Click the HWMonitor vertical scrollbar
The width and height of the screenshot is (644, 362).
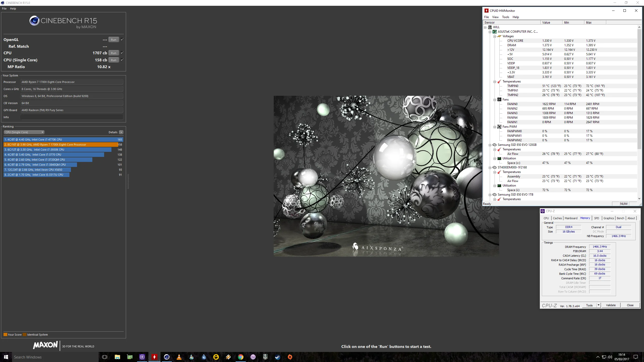639,89
